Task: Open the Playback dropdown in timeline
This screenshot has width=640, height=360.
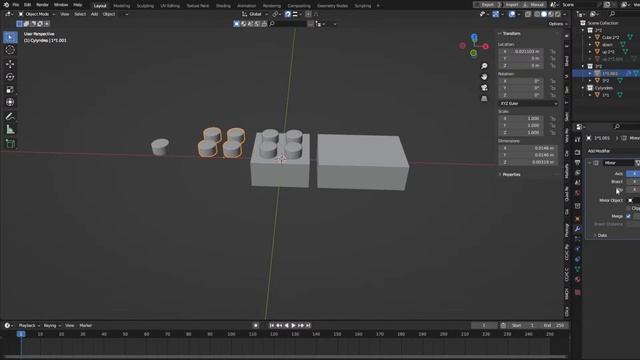Action: [x=29, y=326]
